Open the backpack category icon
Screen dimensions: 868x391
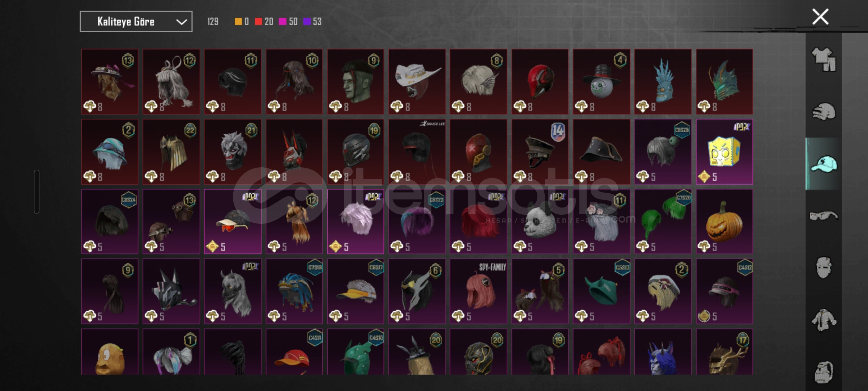(824, 372)
